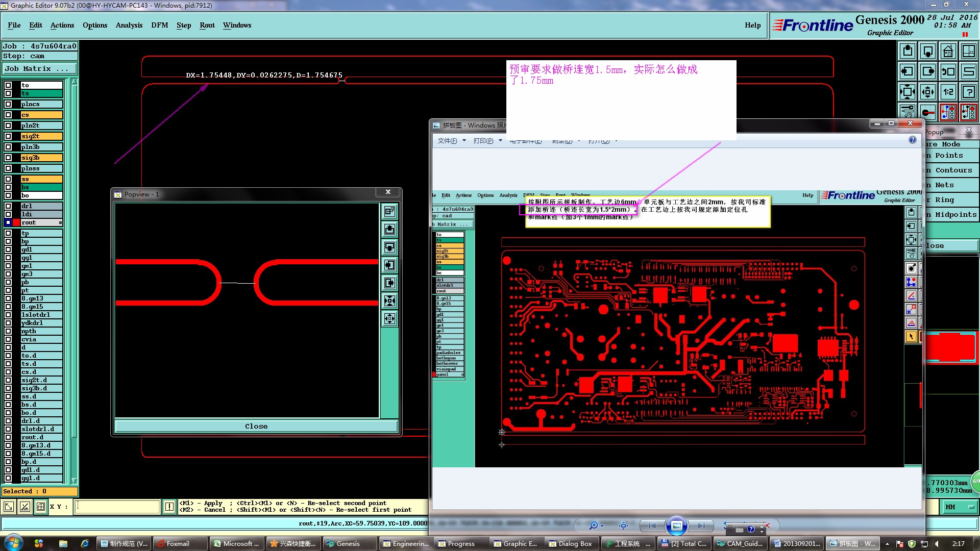Click the previous view (undo zoom) icon
Image resolution: width=980 pixels, height=551 pixels.
[x=948, y=71]
